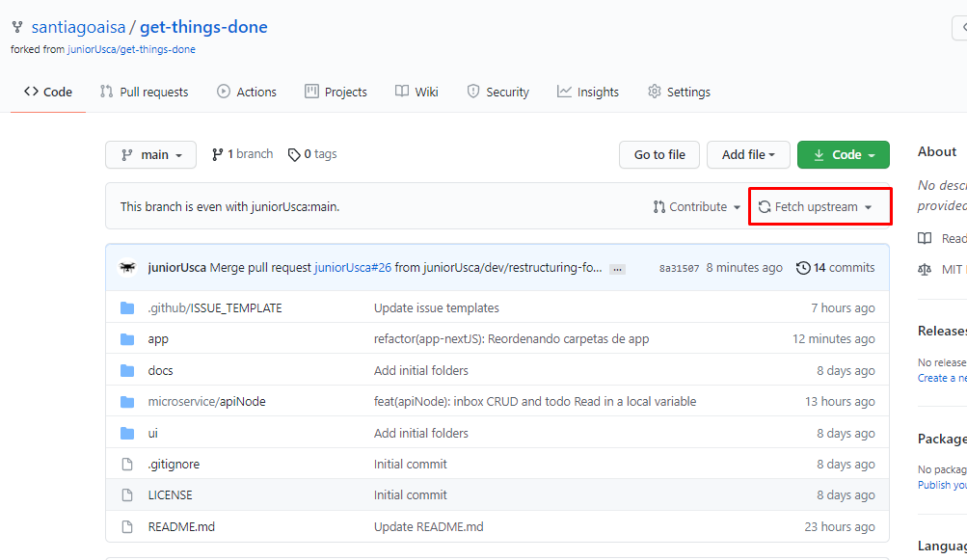This screenshot has height=560, width=967.
Task: Open pull request juniorUsca#26 link
Action: click(353, 268)
